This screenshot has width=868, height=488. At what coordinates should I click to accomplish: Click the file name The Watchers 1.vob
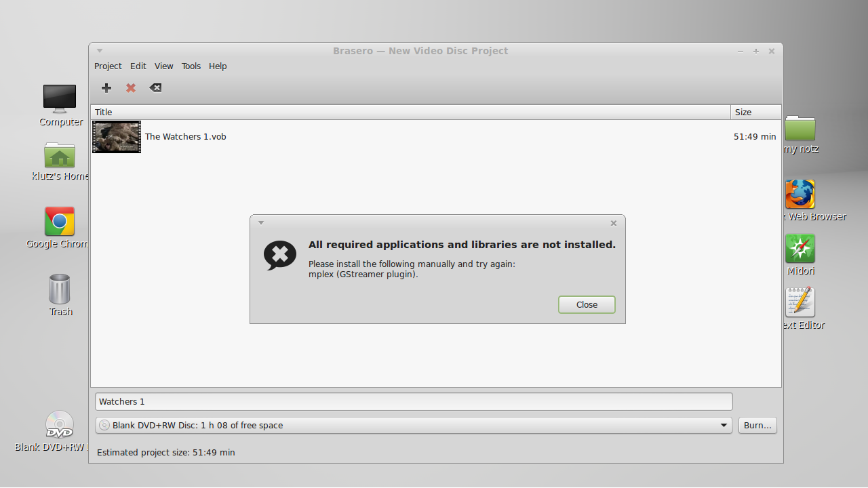click(186, 136)
